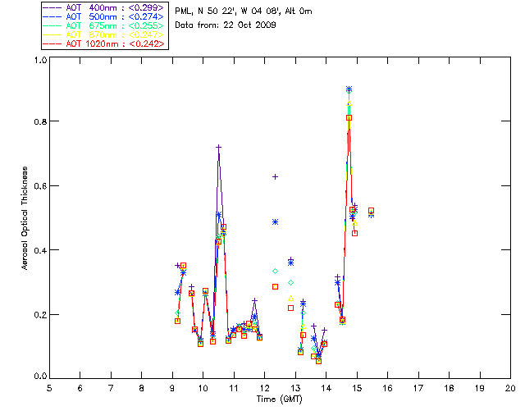Screen dimensions: 525x420
Task: Click the x-axis tick label '11'
Action: coord(234,388)
